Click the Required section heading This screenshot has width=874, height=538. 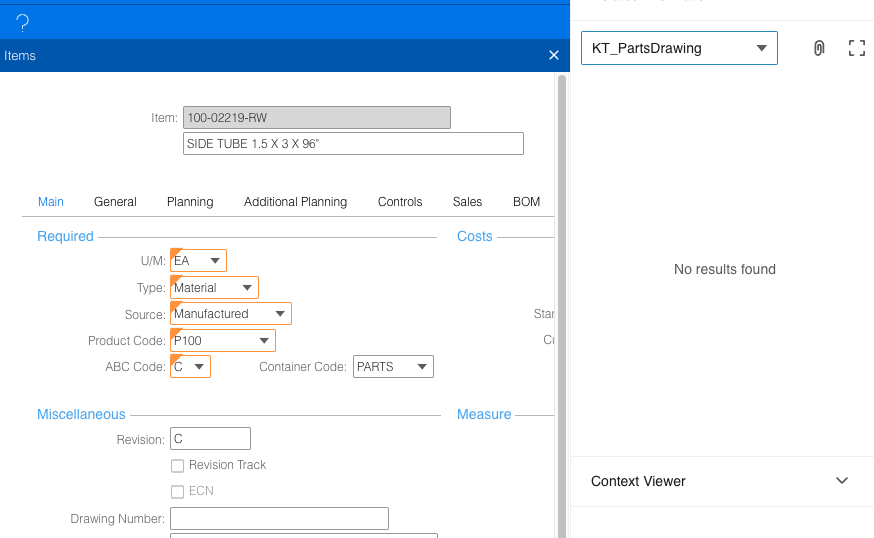(65, 236)
